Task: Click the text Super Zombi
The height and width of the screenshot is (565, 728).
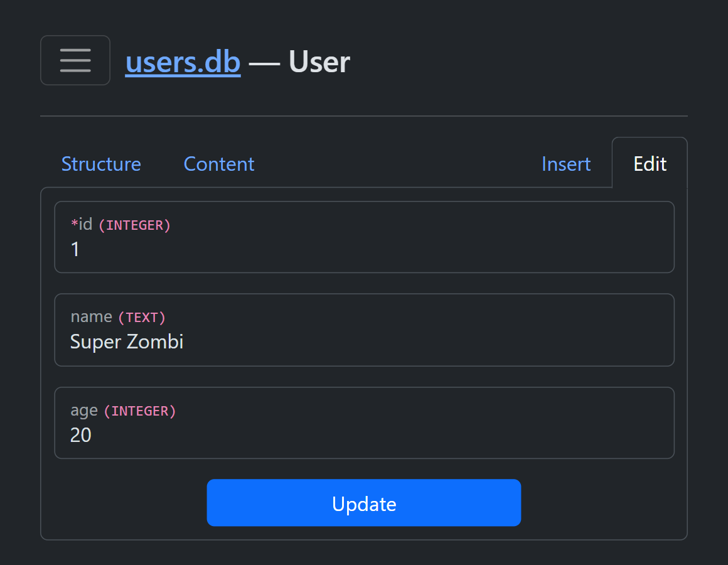Action: (126, 342)
